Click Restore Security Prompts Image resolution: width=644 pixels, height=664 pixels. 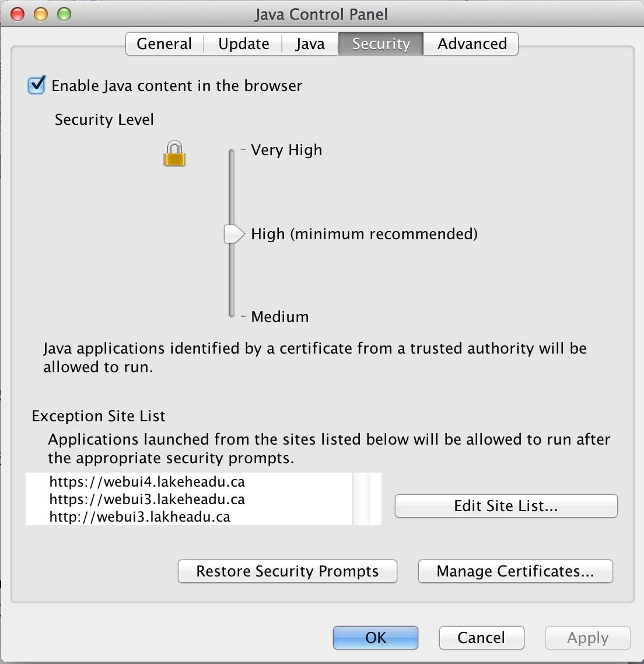click(287, 571)
